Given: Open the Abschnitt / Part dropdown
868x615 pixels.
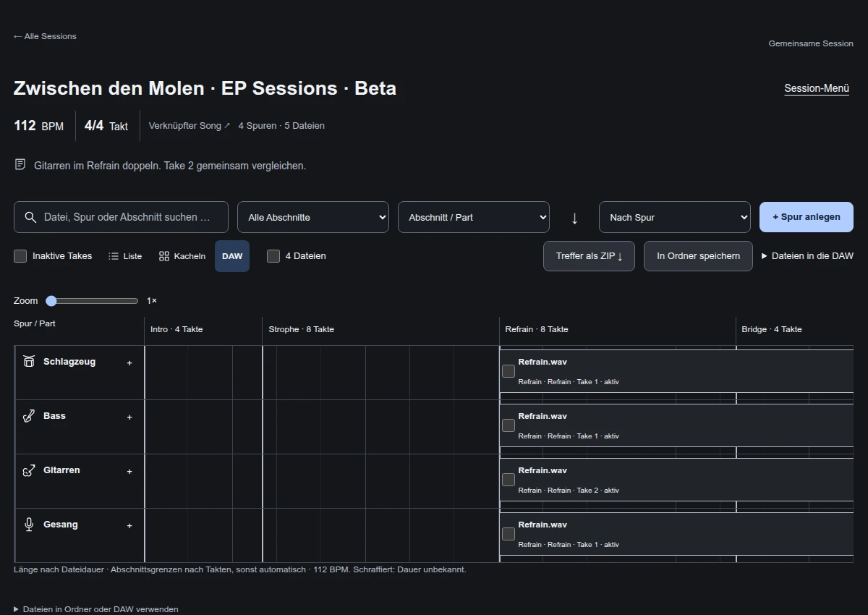Looking at the screenshot, I should tap(474, 217).
